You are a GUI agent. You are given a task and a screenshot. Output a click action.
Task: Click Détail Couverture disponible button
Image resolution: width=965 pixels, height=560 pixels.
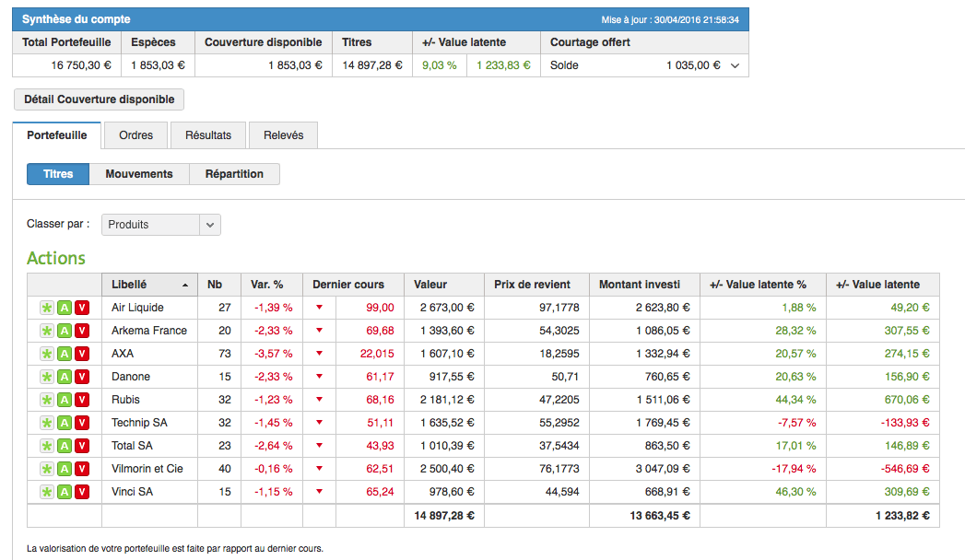100,99
